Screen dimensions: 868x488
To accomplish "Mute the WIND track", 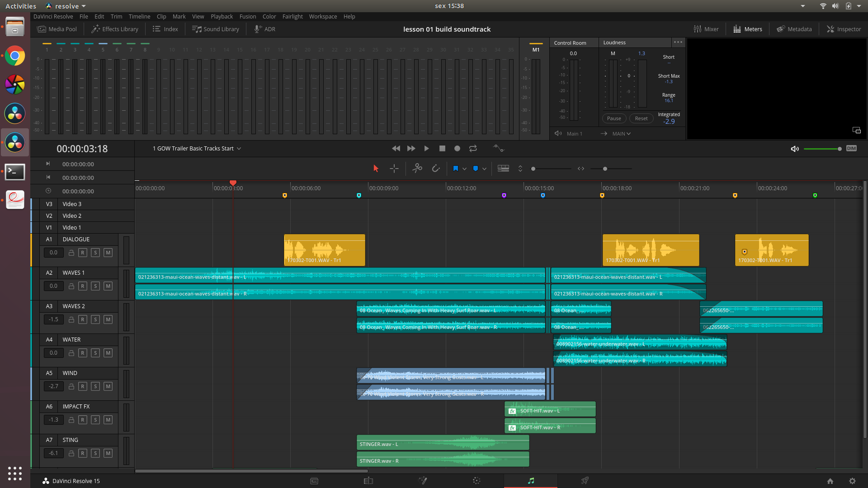I will pyautogui.click(x=108, y=386).
